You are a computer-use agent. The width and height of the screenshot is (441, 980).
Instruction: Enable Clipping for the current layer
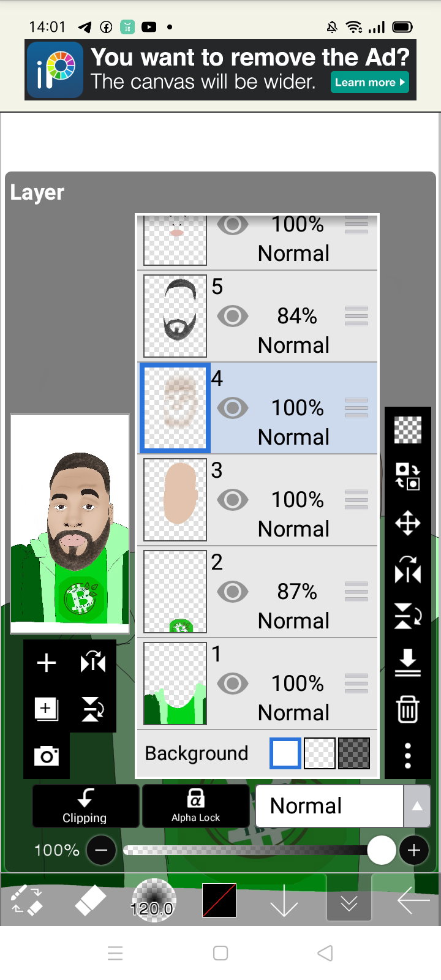[x=86, y=806]
